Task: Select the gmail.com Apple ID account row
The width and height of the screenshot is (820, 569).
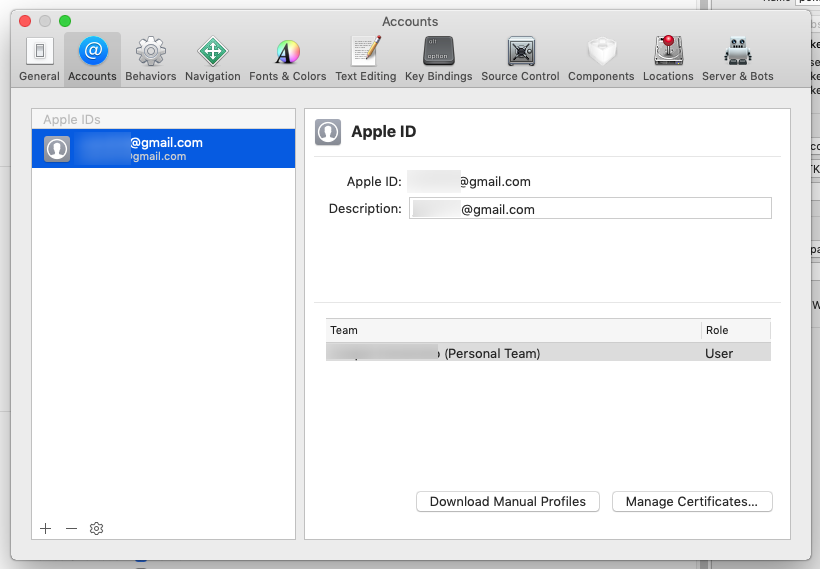Action: pos(163,149)
